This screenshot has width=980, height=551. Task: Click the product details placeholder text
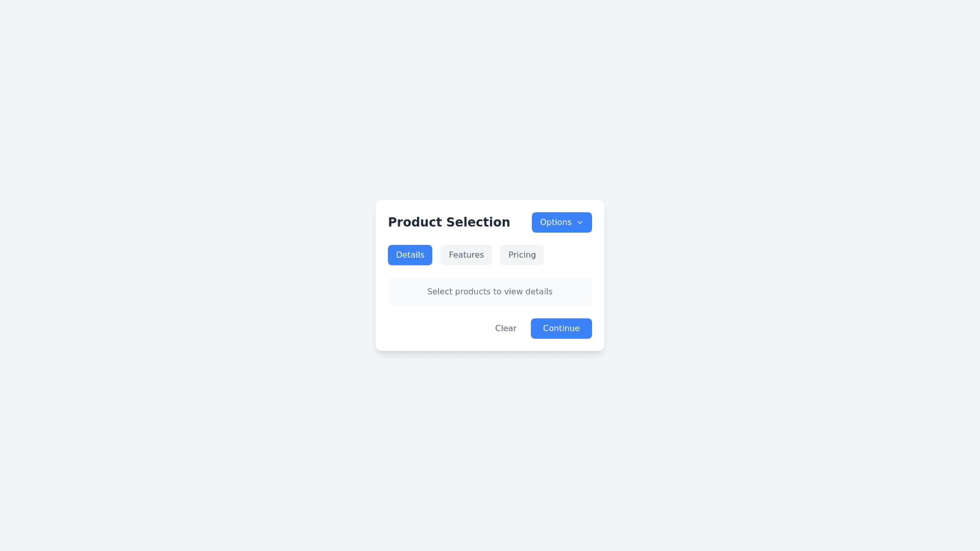click(x=489, y=292)
